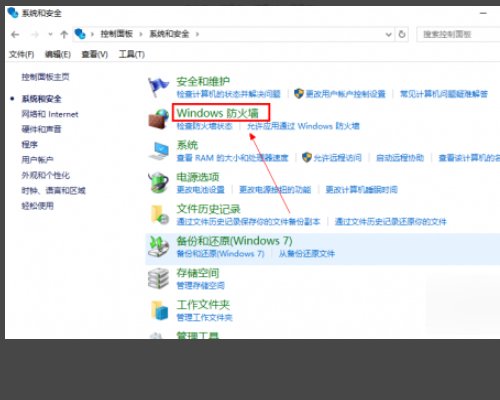Click 检查防火墙状态 link
The image size is (500, 400).
[x=204, y=126]
